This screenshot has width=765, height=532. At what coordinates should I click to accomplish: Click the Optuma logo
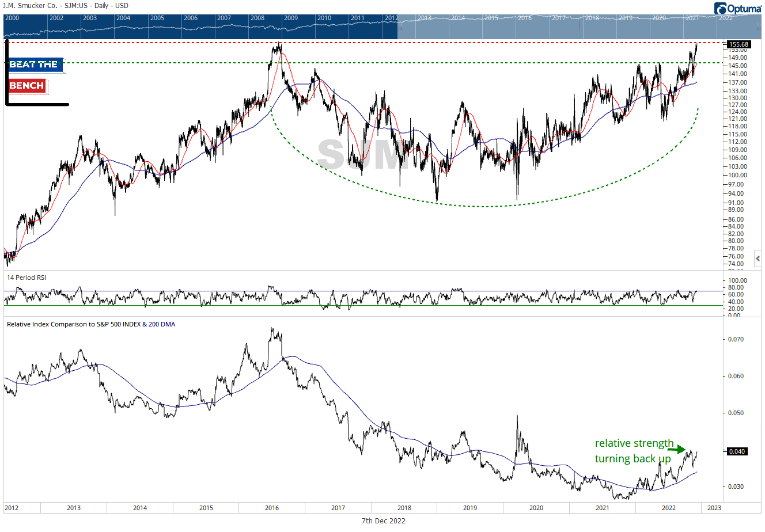738,8
